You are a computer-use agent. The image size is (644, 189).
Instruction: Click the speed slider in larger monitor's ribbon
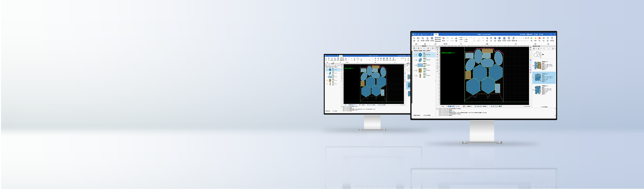tap(522, 41)
